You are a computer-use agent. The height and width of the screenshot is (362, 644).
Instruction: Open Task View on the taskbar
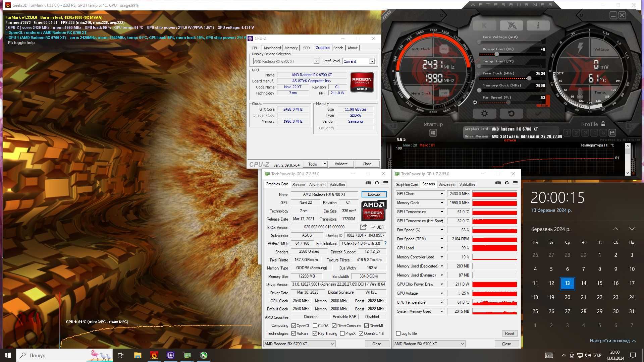121,355
